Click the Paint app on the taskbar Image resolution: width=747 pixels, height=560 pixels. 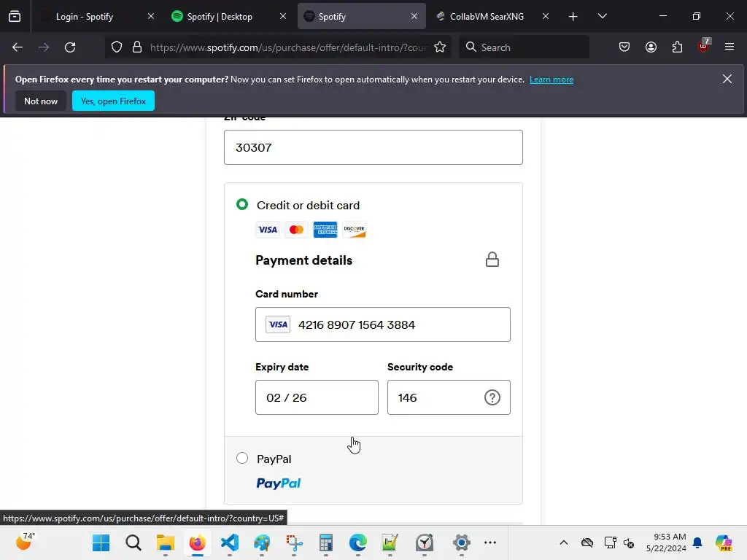point(262,542)
